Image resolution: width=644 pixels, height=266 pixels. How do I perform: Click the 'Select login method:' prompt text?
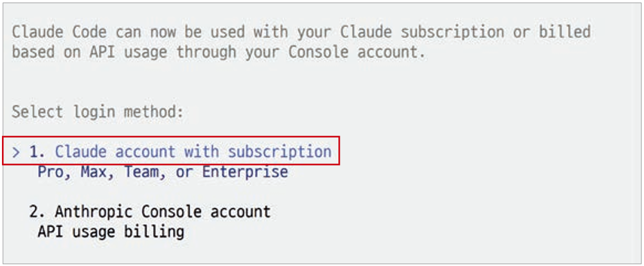click(97, 111)
